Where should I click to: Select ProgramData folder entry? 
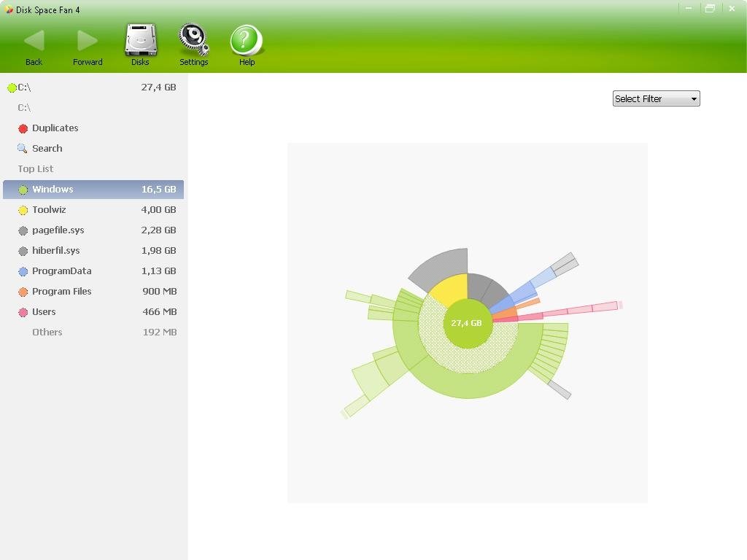click(93, 271)
